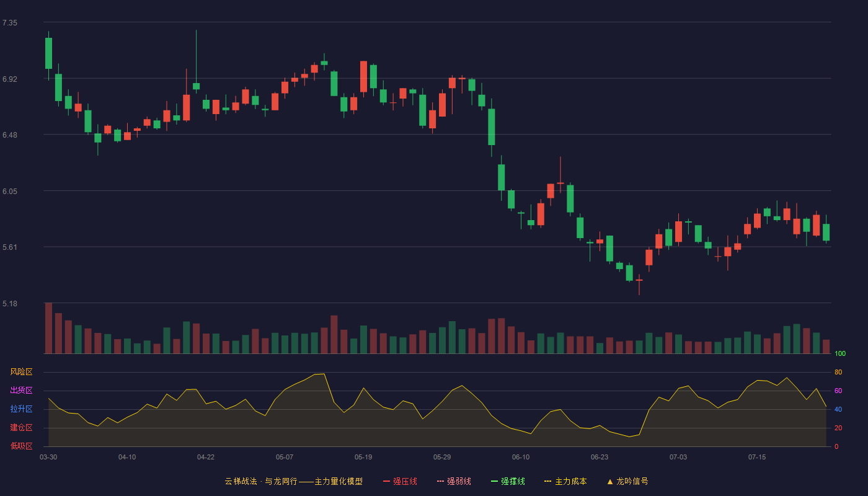The image size is (868, 496).
Task: Click the 60 indicator scale label
Action: click(838, 391)
